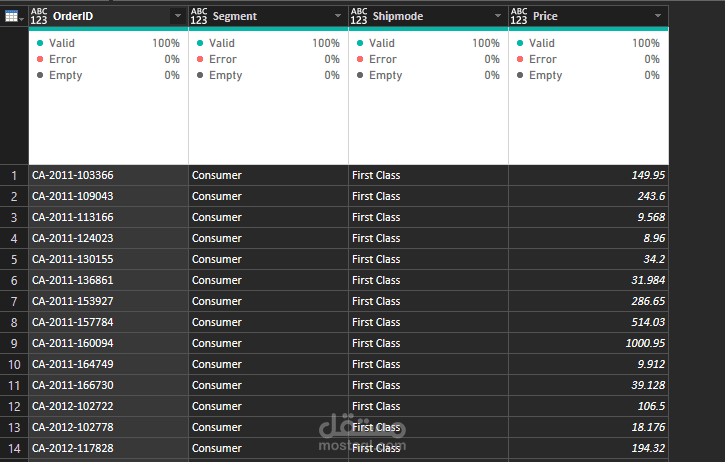Image resolution: width=725 pixels, height=462 pixels.
Task: Open the OrderID column filter dropdown
Action: 177,16
